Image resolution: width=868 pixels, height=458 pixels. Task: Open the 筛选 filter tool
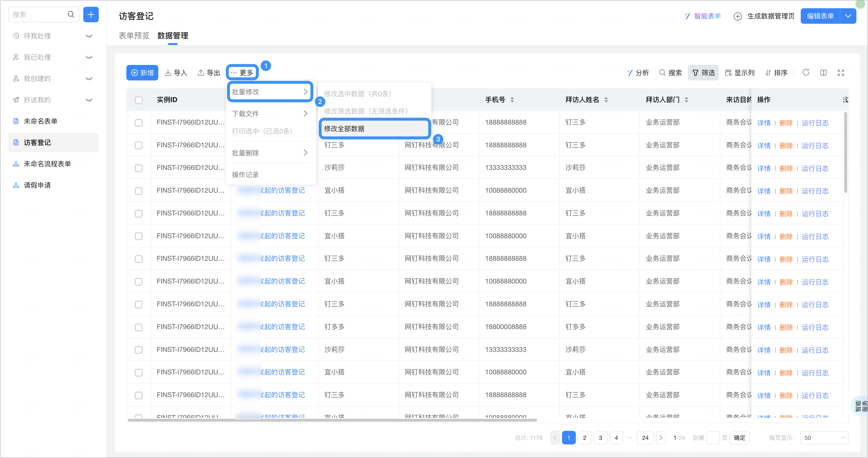pos(703,72)
